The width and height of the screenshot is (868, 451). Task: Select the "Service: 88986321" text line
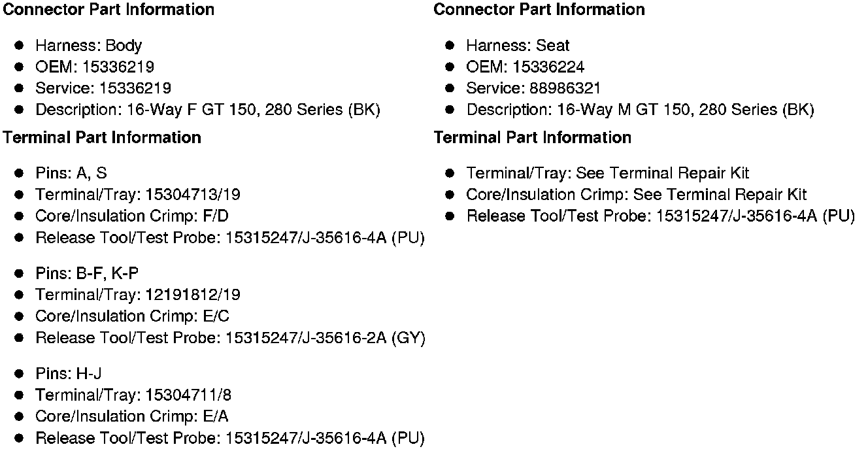[533, 88]
